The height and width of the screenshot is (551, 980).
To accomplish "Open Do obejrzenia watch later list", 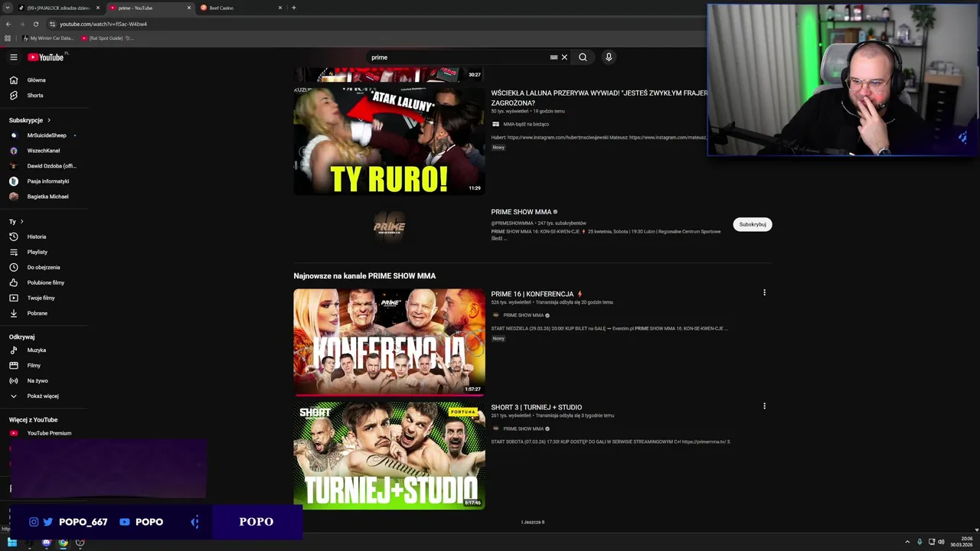I will coord(43,267).
